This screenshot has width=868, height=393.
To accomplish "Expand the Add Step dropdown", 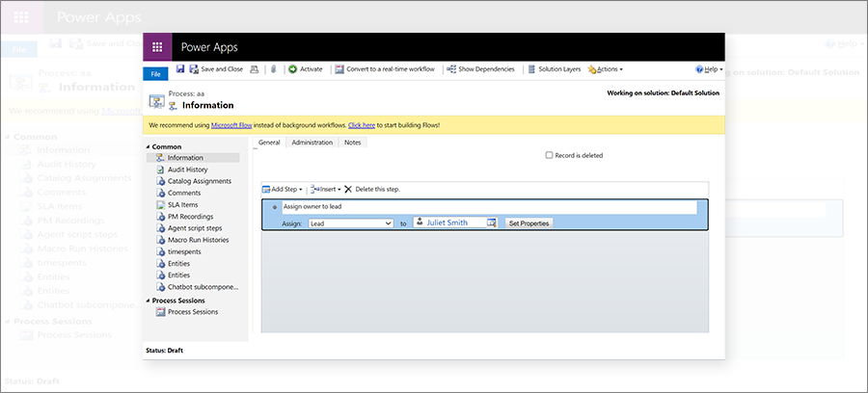I will 283,189.
